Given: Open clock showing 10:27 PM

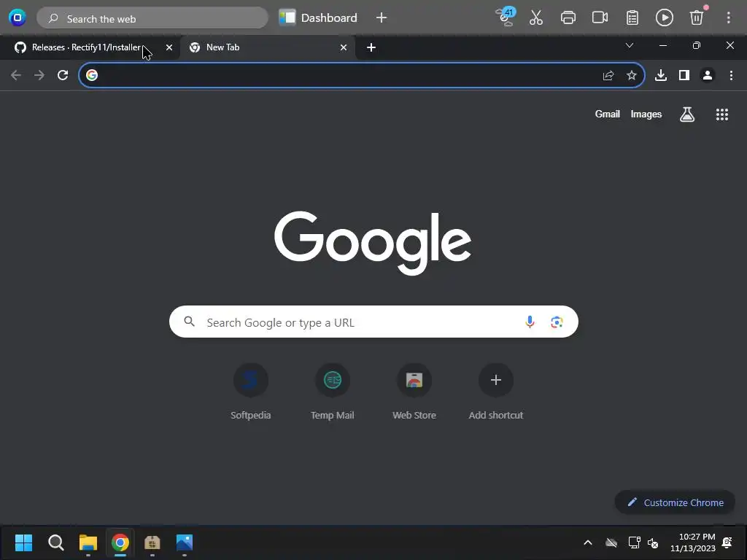Looking at the screenshot, I should click(693, 542).
